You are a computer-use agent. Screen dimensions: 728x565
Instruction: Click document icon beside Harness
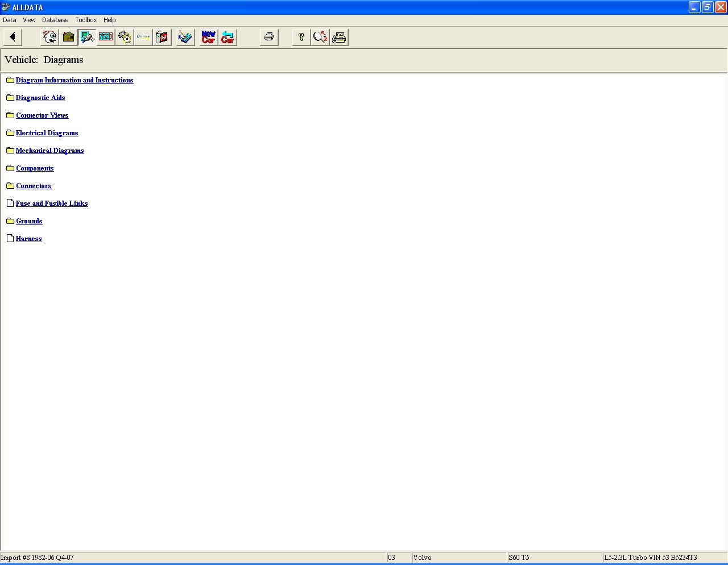[x=10, y=239]
